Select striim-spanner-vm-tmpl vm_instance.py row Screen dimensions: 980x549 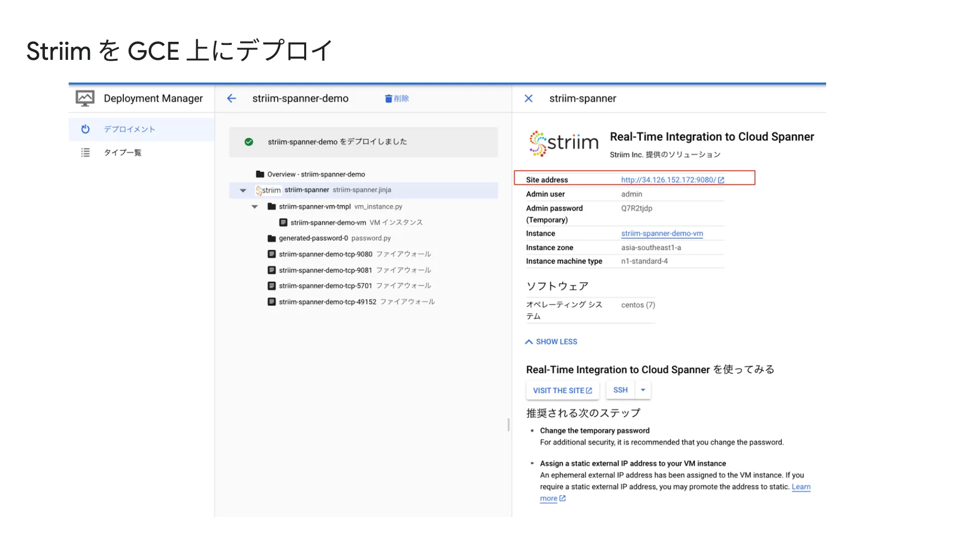tap(363, 206)
